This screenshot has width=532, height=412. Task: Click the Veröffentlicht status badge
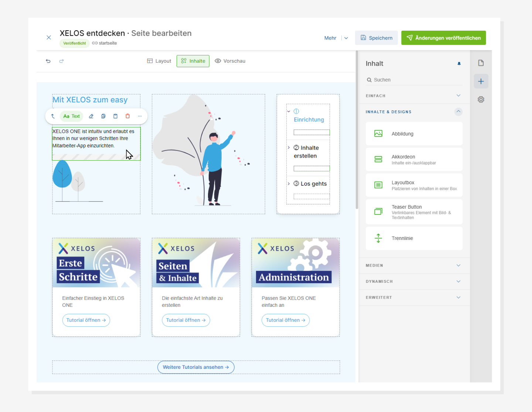pyautogui.click(x=75, y=43)
